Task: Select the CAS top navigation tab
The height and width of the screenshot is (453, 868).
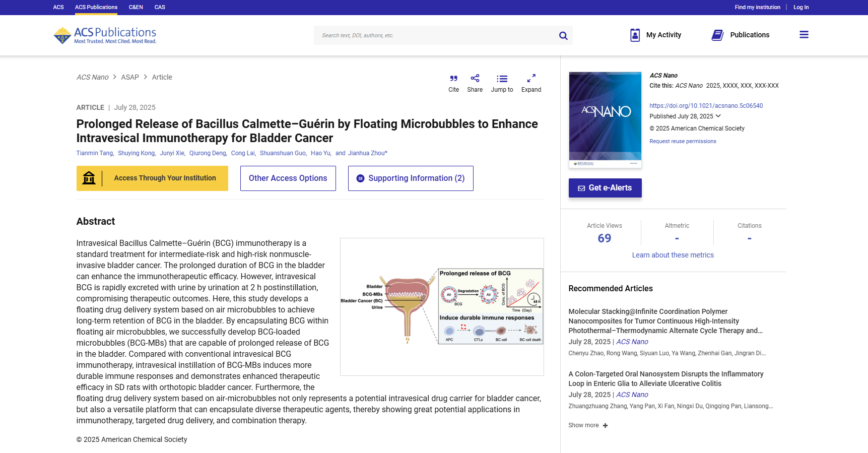Action: (160, 7)
